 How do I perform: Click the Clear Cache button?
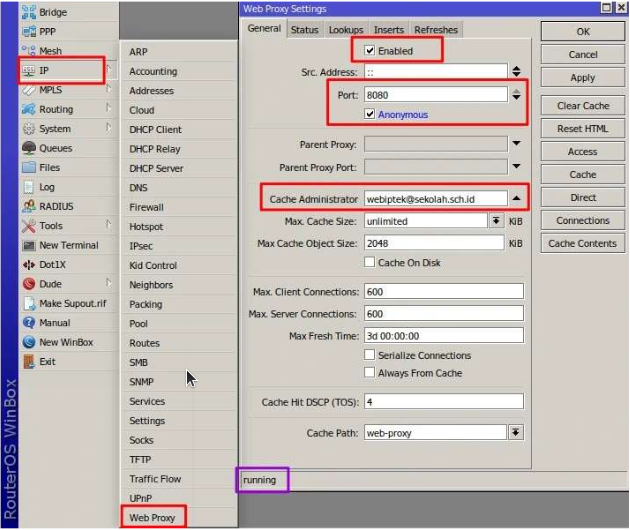[583, 106]
